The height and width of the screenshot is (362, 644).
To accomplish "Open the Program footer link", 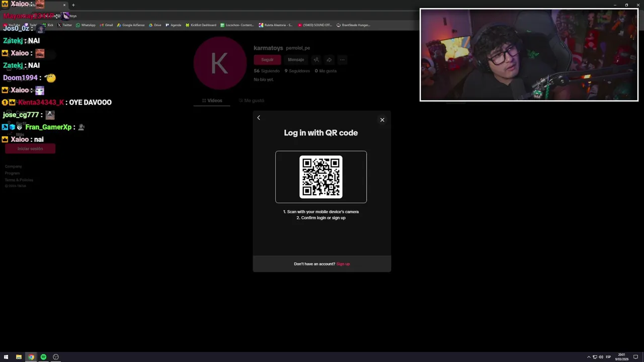I will pyautogui.click(x=13, y=173).
